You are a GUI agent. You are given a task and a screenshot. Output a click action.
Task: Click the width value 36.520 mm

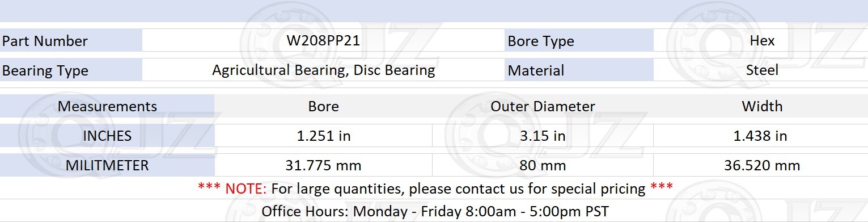761,165
